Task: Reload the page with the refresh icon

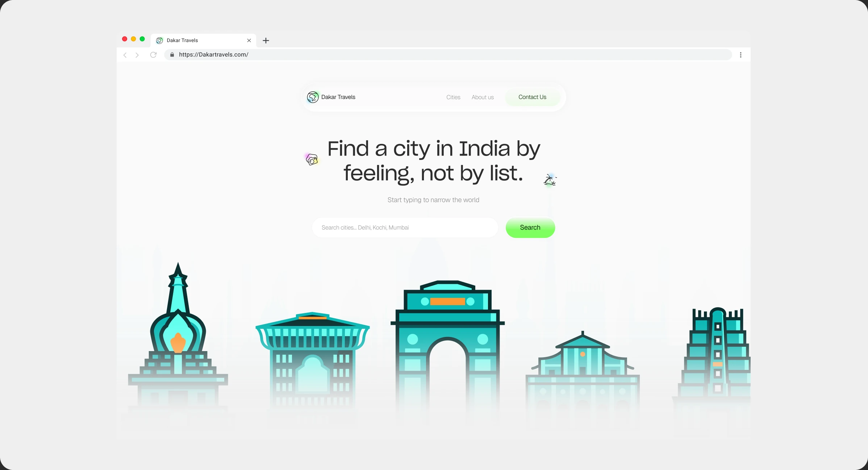Action: 153,55
